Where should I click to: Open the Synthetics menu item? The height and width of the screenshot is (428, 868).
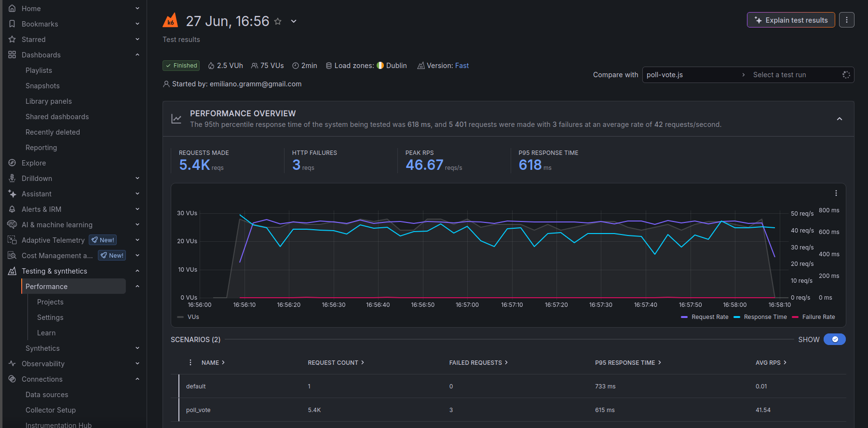(x=42, y=348)
